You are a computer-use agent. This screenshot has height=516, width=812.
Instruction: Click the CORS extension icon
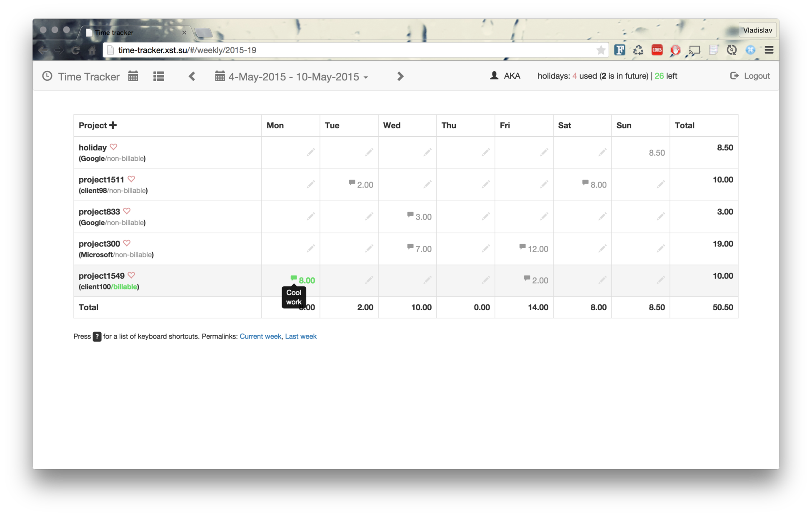click(x=657, y=50)
